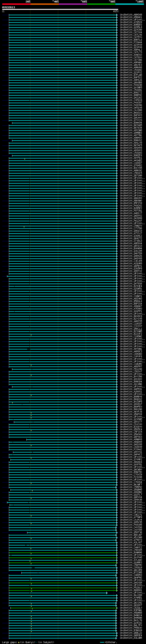
Task: Open hit UniRef100_A8HS48
Action: pyautogui.click(x=131, y=15)
